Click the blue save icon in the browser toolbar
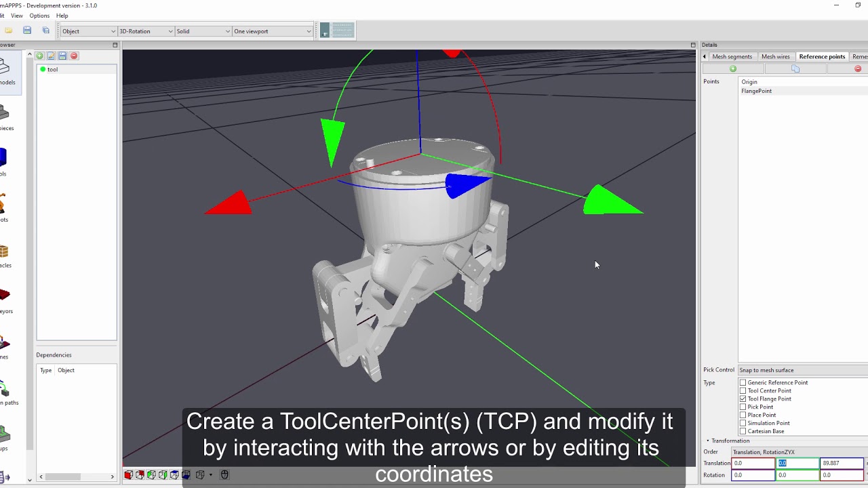Screen dimensions: 868x488 click(x=62, y=56)
